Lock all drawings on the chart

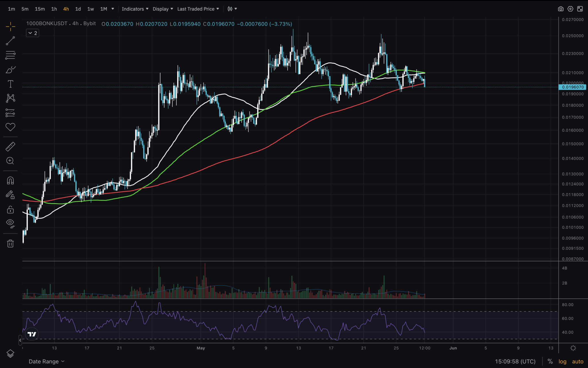point(11,210)
